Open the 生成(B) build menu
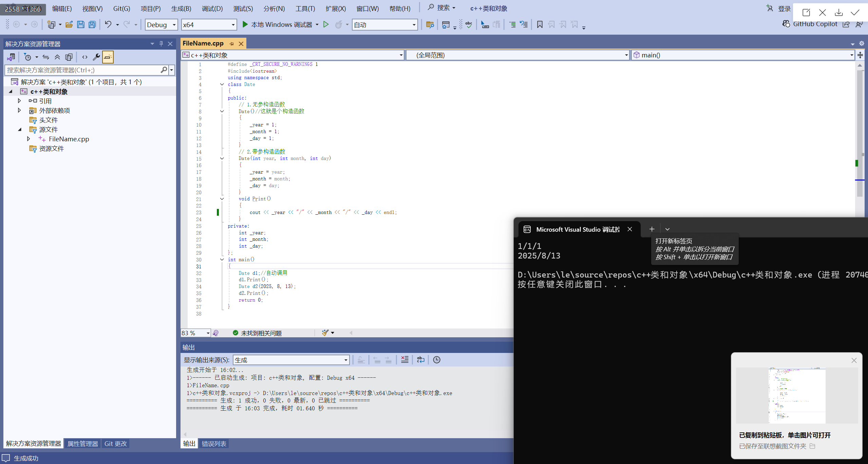The width and height of the screenshot is (868, 464). click(181, 8)
